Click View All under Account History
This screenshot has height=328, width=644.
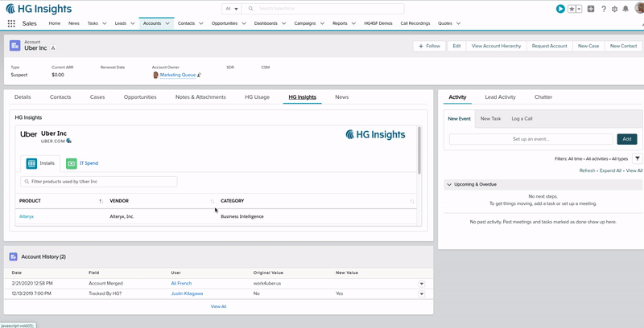(x=218, y=306)
